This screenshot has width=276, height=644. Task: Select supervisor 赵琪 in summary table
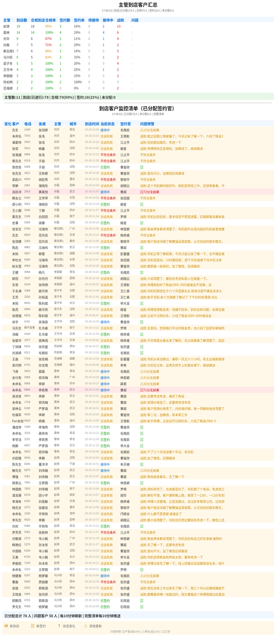pos(6,26)
